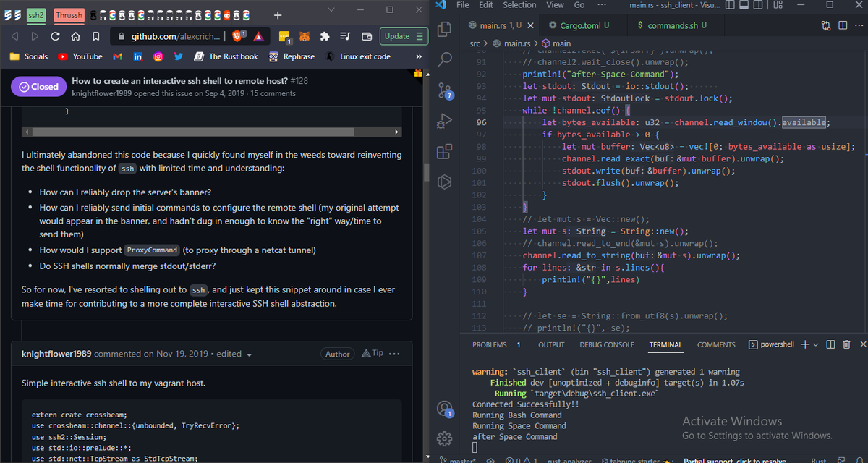The height and width of the screenshot is (463, 868).
Task: Open the Go menu in VS Code
Action: coord(579,5)
